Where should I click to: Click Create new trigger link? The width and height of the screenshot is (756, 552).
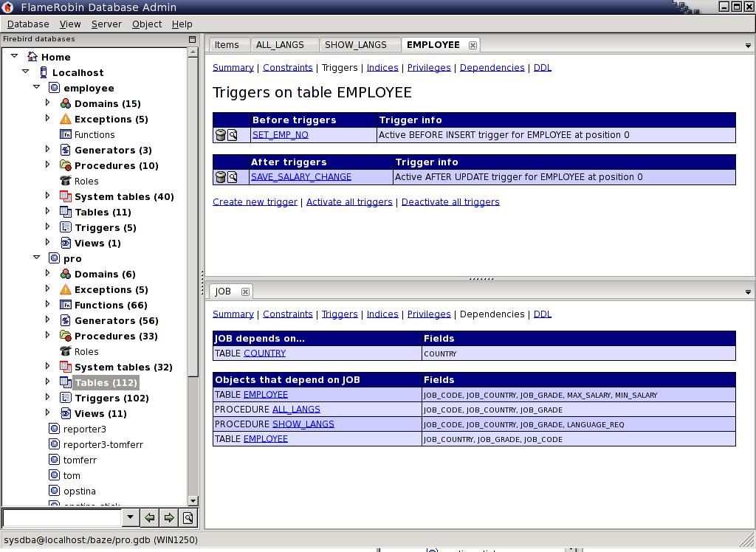click(x=255, y=202)
